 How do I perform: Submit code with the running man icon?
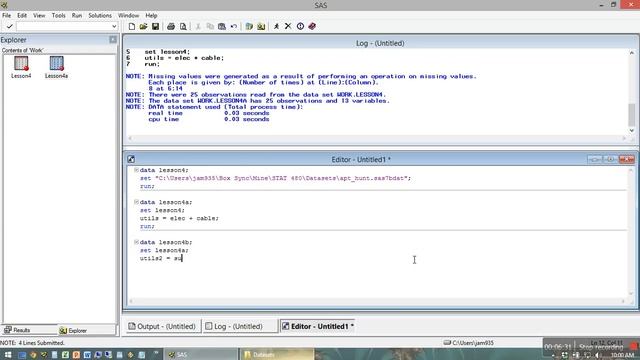tap(276, 27)
